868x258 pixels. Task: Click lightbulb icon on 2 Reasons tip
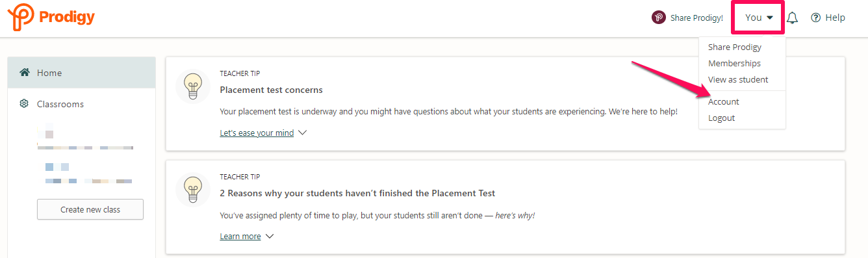tap(192, 189)
